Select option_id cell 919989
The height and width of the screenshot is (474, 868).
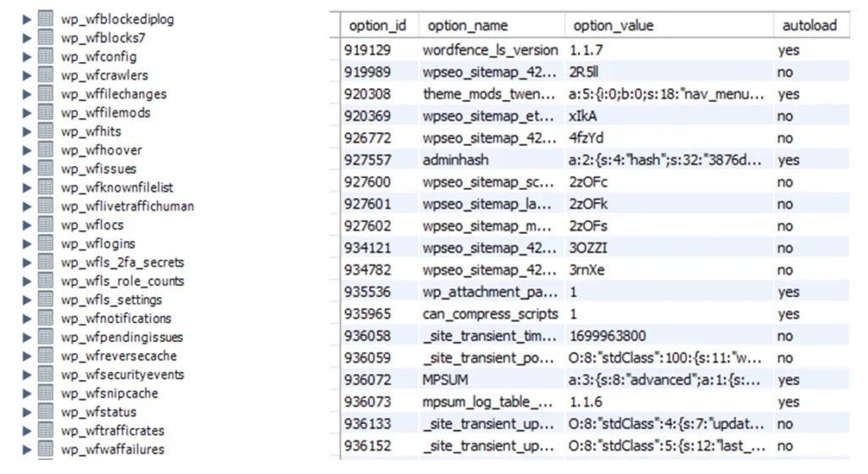(379, 72)
